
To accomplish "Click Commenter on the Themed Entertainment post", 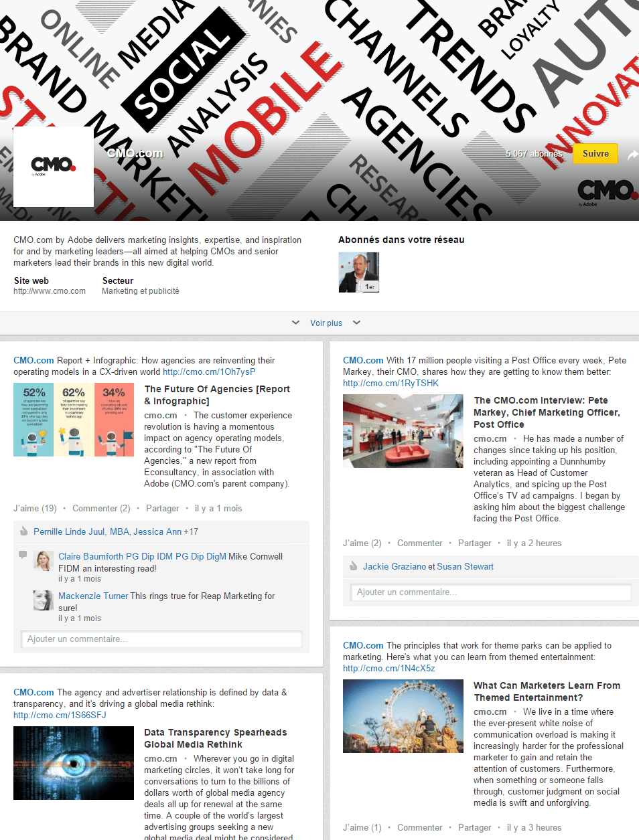I will point(419,828).
